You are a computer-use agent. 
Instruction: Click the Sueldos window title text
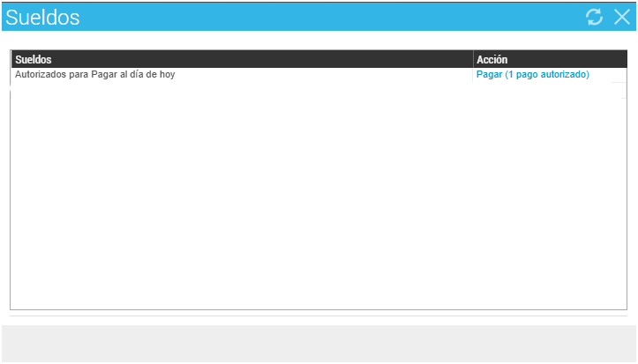point(42,17)
